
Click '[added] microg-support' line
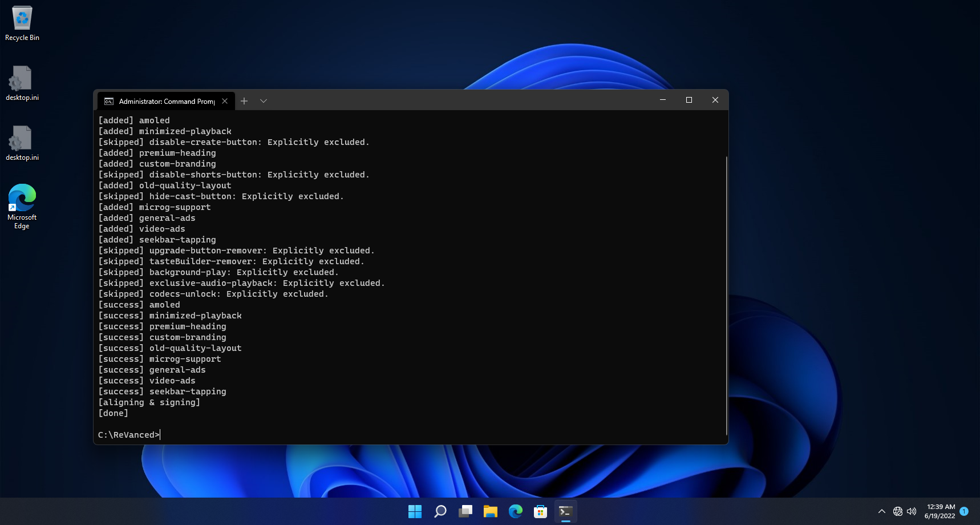[x=155, y=207]
